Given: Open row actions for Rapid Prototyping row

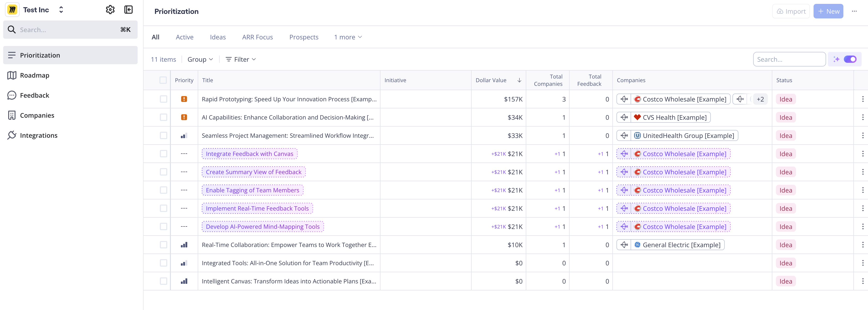Looking at the screenshot, I should pos(863,99).
